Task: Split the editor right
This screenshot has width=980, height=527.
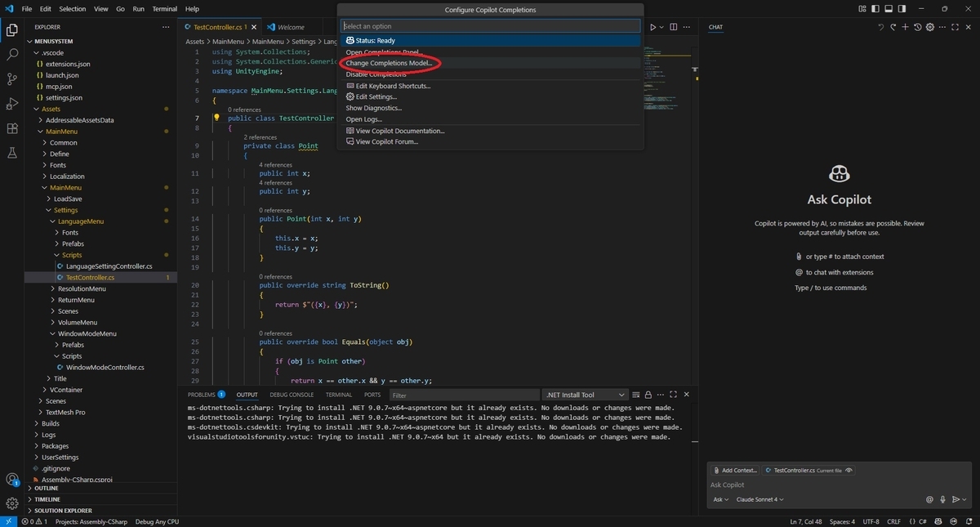Action: tap(673, 27)
